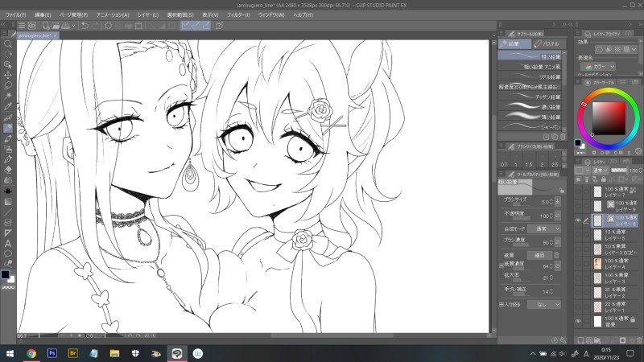This screenshot has width=644, height=362.
Task: Select the Move layer tool
Action: (8, 75)
